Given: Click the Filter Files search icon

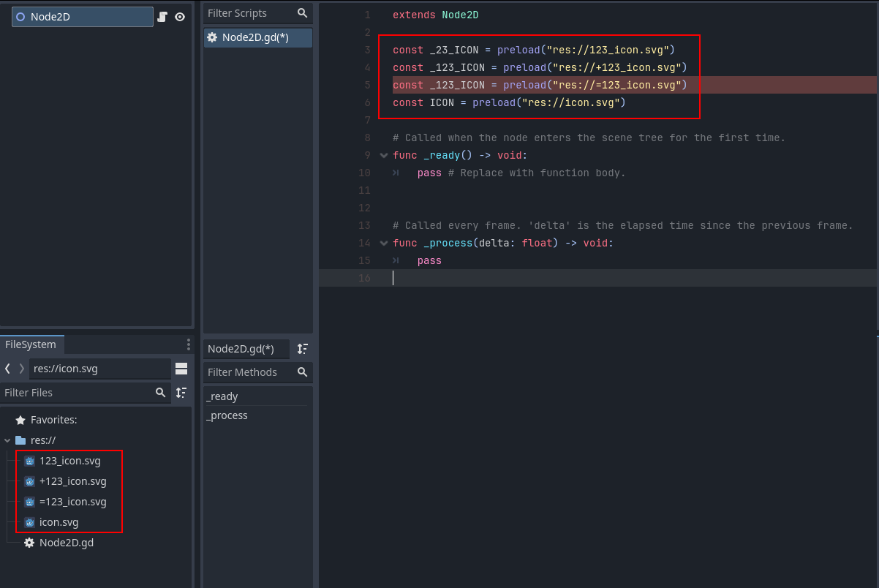Looking at the screenshot, I should coord(160,393).
